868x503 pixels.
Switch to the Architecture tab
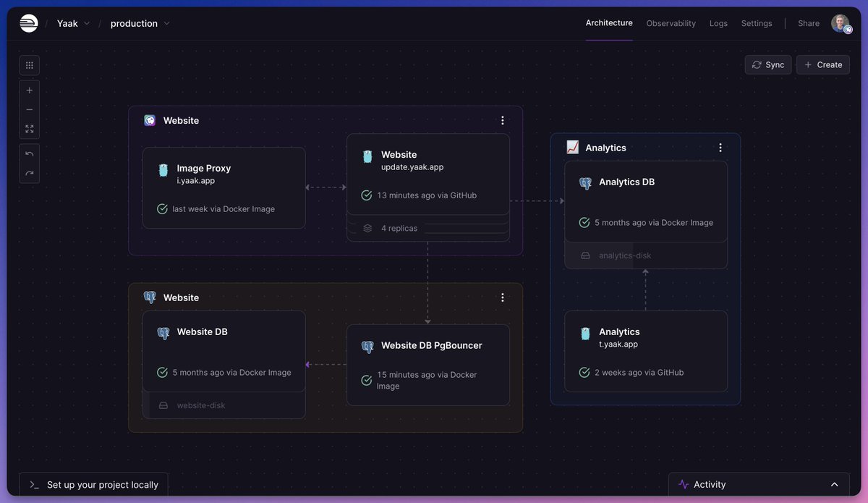pyautogui.click(x=609, y=23)
